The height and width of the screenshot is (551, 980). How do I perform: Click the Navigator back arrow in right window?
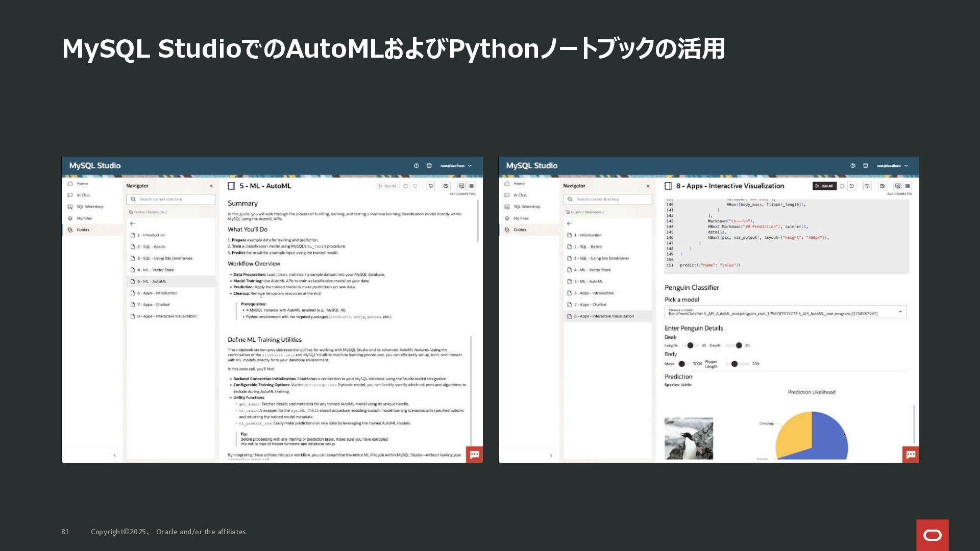570,223
